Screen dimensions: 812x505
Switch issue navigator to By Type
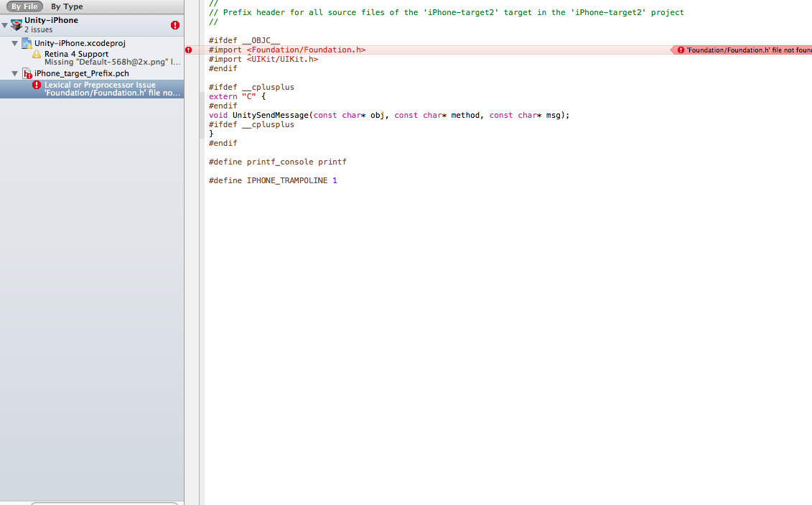67,6
